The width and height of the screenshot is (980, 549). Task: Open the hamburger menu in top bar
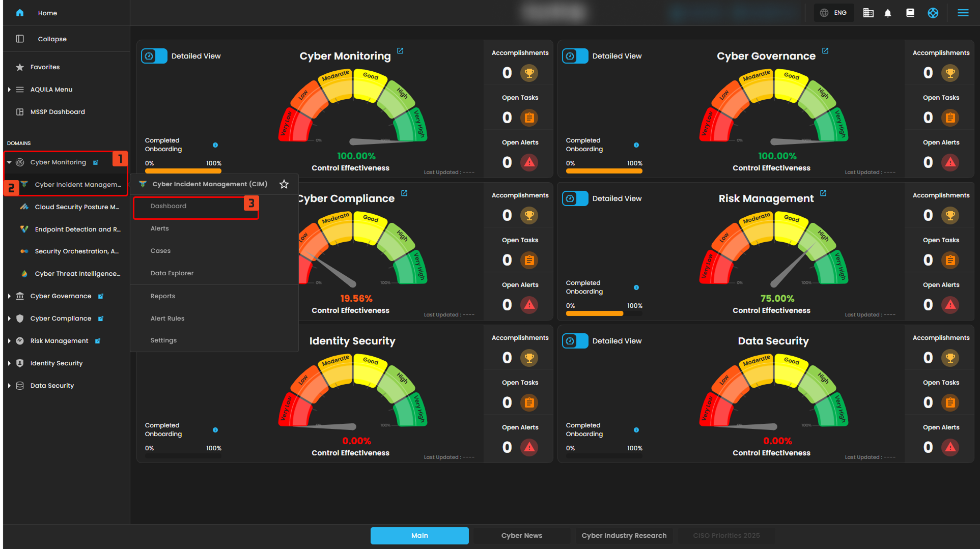963,13
